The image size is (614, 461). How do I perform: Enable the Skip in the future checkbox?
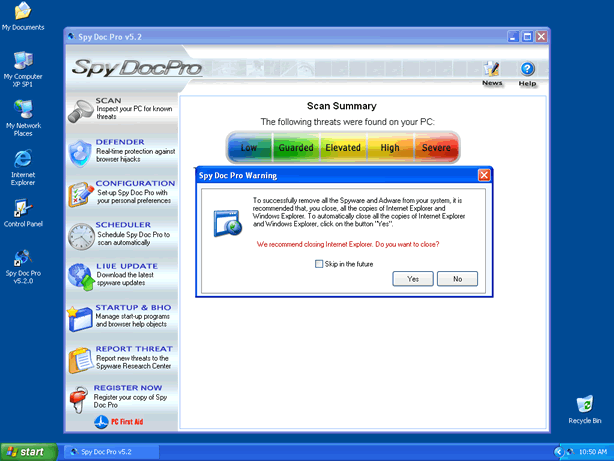click(319, 264)
